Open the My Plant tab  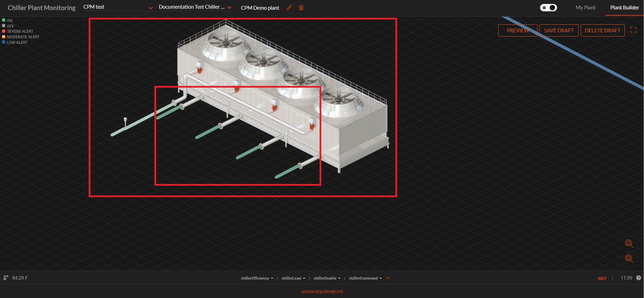586,8
